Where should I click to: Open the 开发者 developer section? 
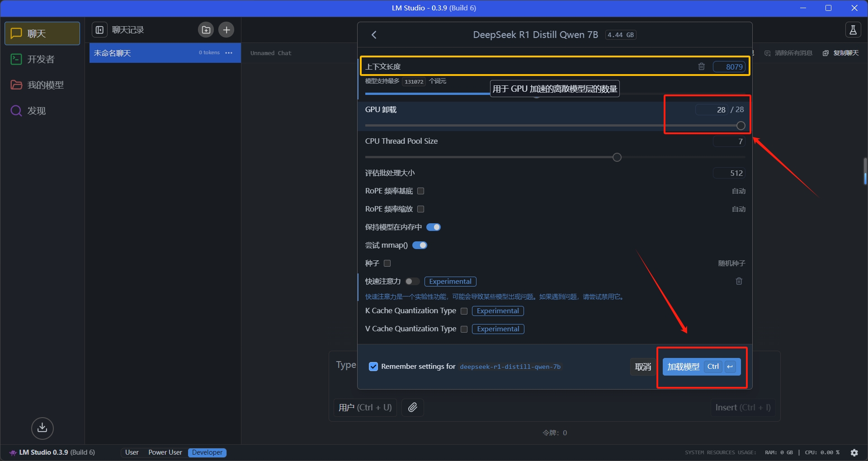(42, 59)
